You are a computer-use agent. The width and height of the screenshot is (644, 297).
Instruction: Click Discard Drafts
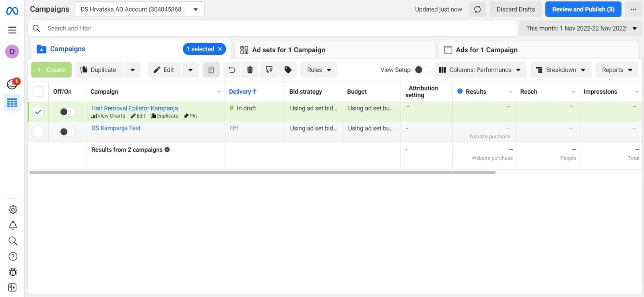pos(516,9)
